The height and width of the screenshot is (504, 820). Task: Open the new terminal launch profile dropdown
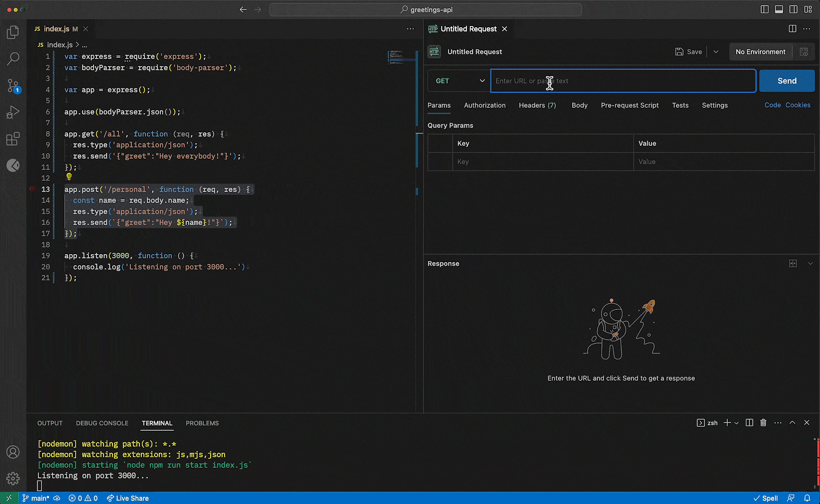pyautogui.click(x=736, y=423)
